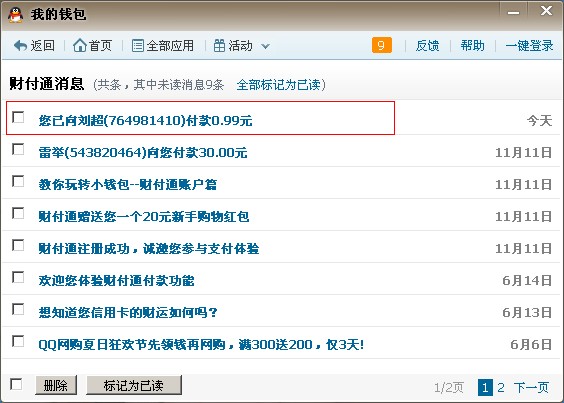
Task: Open message 雷举(543820464)向您付款30.00元
Action: coord(143,153)
